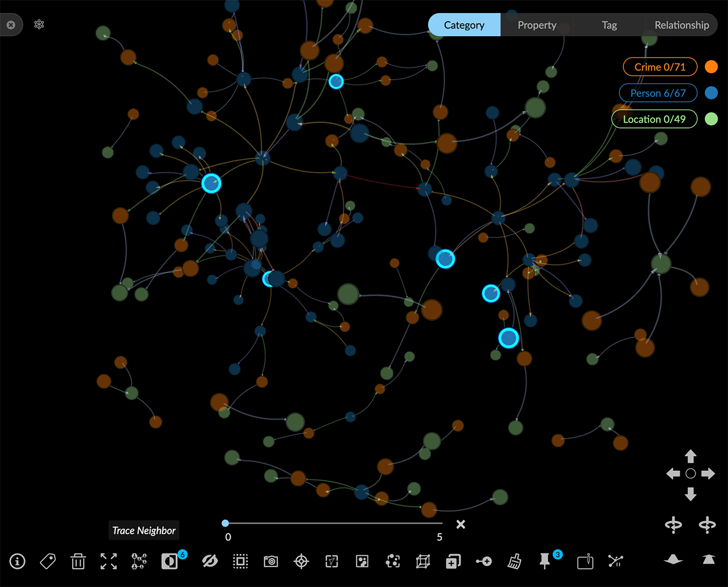Click the info icon in bottom toolbar
The width and height of the screenshot is (728, 587).
[17, 562]
